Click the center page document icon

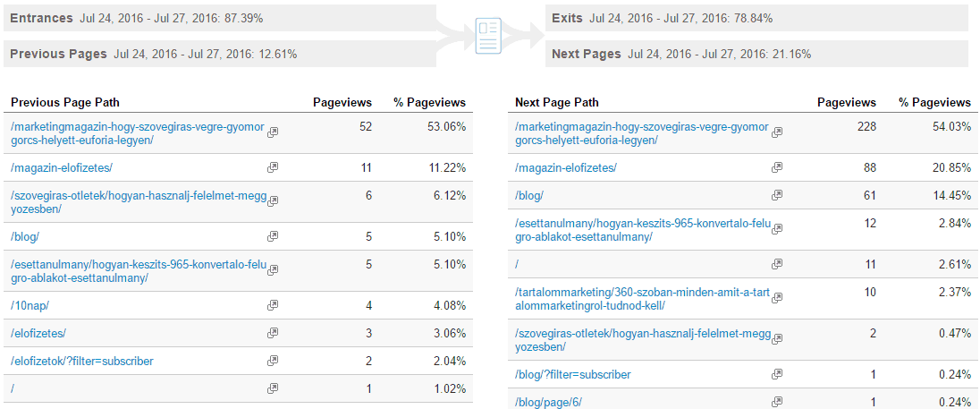click(489, 37)
